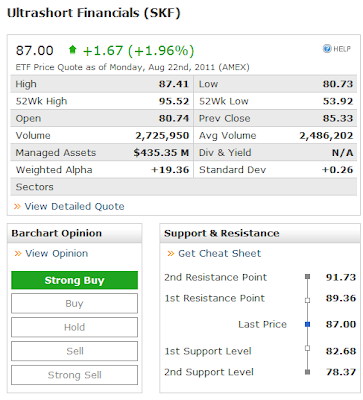363x400 pixels.
Task: Click the Last Price value 87.00 in Support panel
Action: click(341, 324)
